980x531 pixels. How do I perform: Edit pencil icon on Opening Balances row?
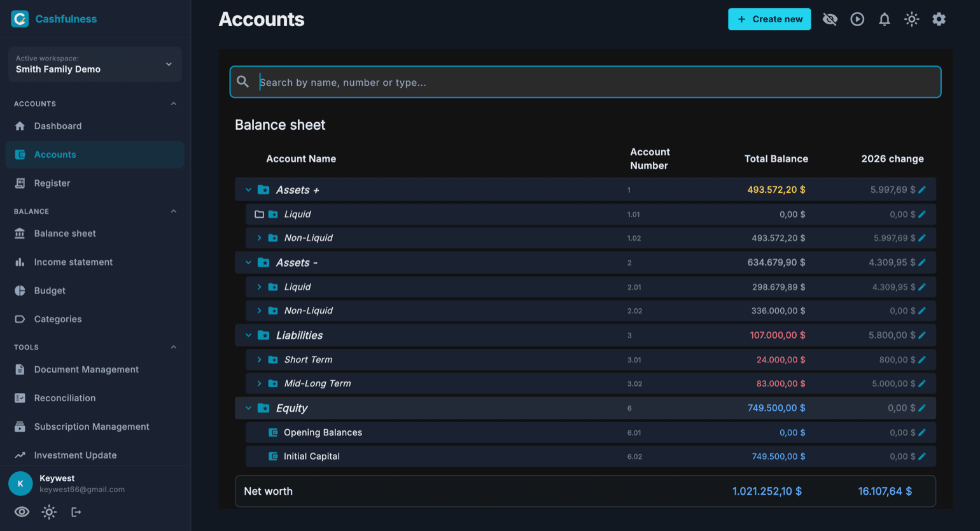[x=922, y=432]
